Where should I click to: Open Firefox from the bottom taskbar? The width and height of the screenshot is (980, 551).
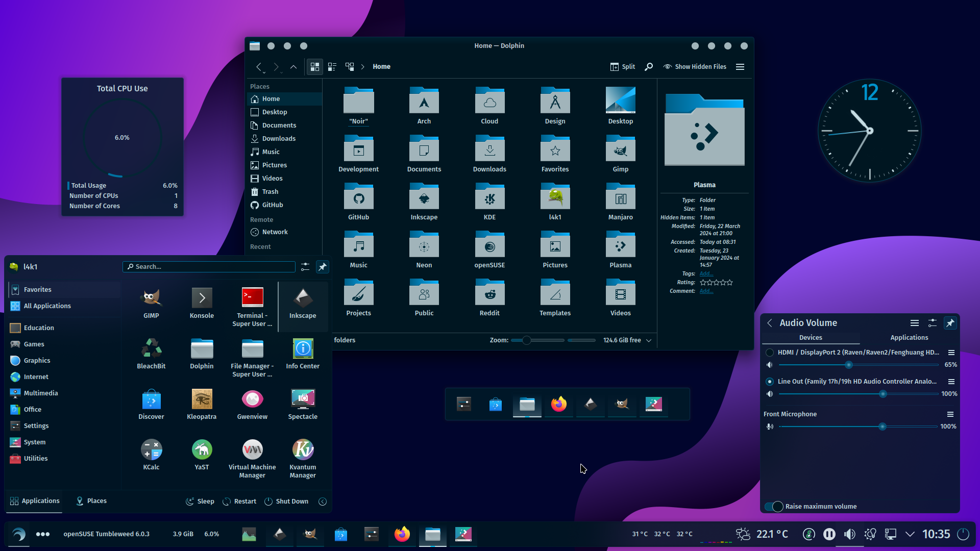click(402, 534)
